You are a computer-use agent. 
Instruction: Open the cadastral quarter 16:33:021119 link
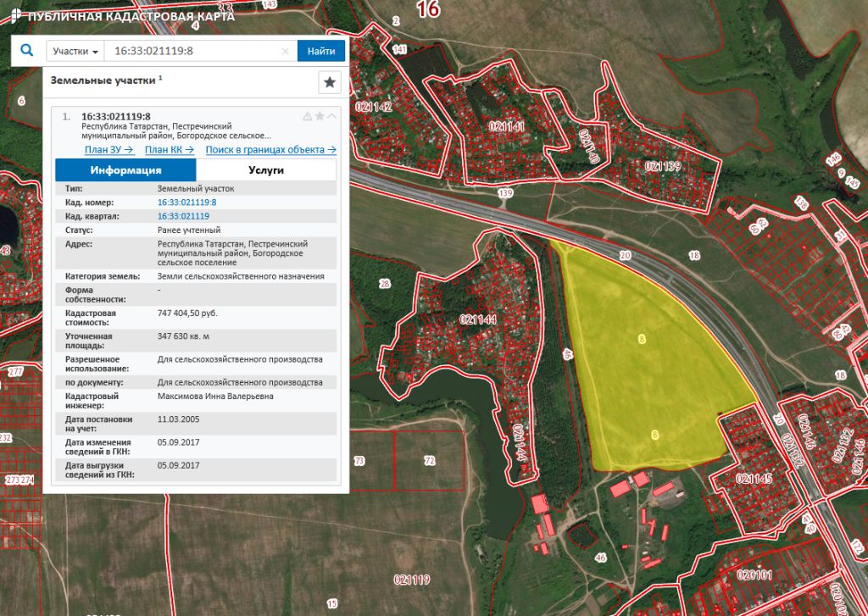pyautogui.click(x=183, y=216)
